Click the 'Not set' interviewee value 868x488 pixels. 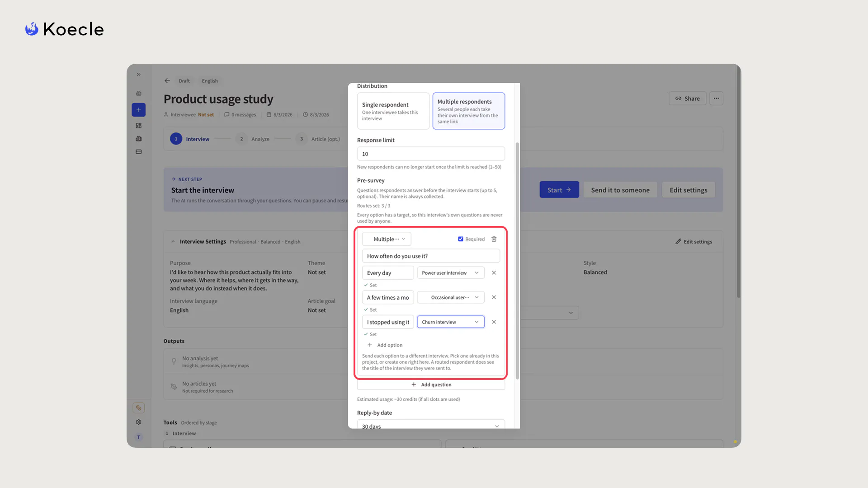coord(206,115)
